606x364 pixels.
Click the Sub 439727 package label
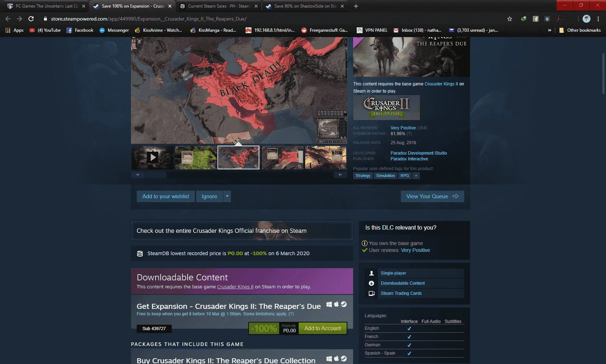point(154,329)
